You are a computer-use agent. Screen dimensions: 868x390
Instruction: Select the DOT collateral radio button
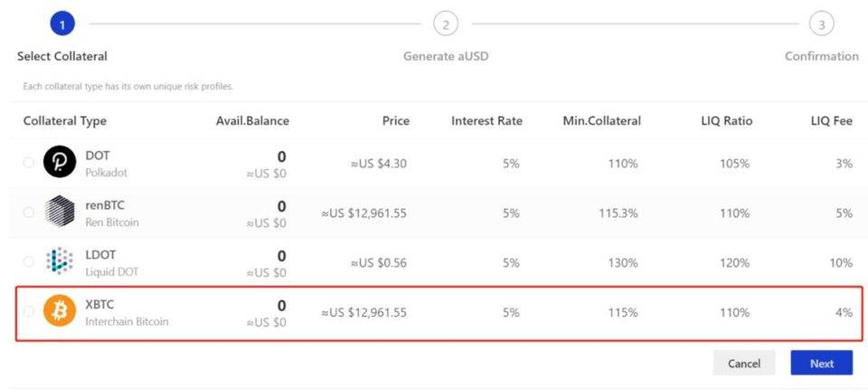[x=29, y=163]
